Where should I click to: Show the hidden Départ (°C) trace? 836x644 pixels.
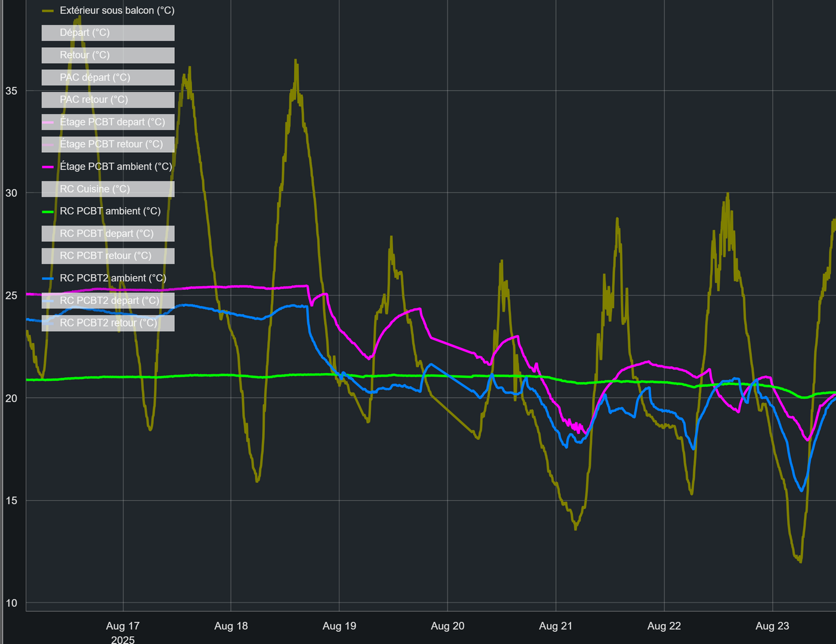(x=85, y=33)
